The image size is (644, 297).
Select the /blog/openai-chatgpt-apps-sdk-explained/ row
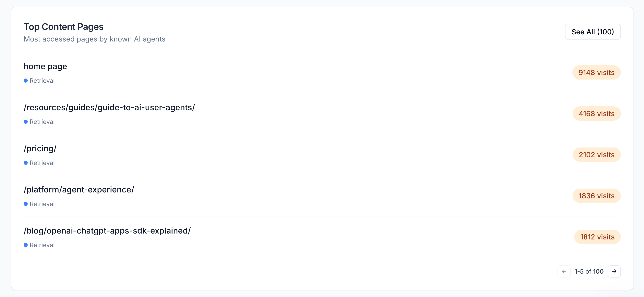click(x=107, y=230)
